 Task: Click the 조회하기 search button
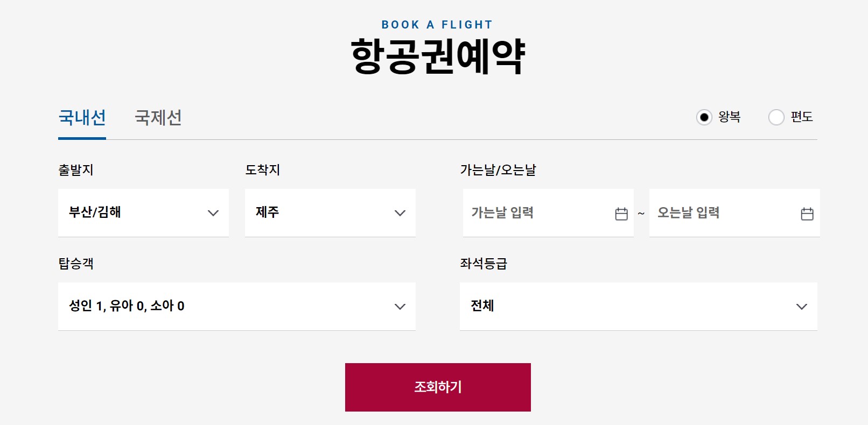437,386
